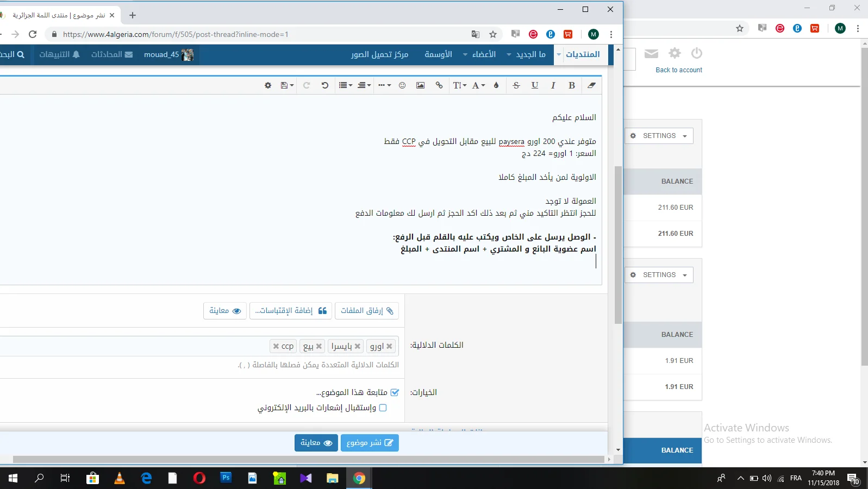Uncheck the متابعة هذا الموضوع checkbox
Image resolution: width=868 pixels, height=489 pixels.
[x=395, y=392]
